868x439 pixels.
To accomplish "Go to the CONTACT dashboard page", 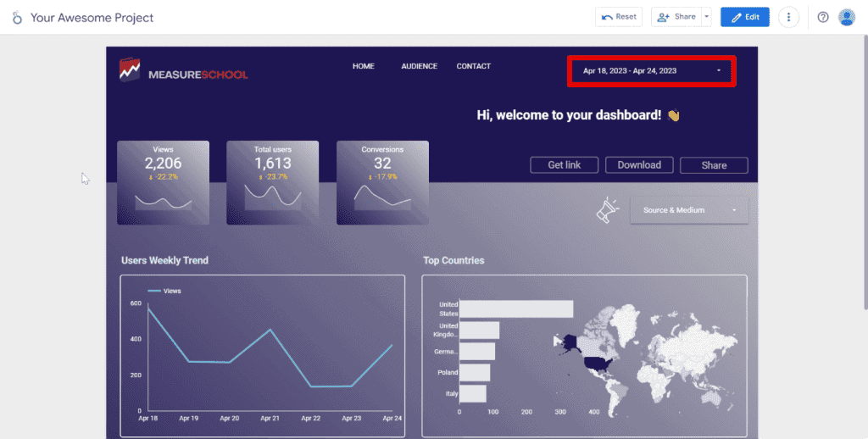I will (x=473, y=66).
